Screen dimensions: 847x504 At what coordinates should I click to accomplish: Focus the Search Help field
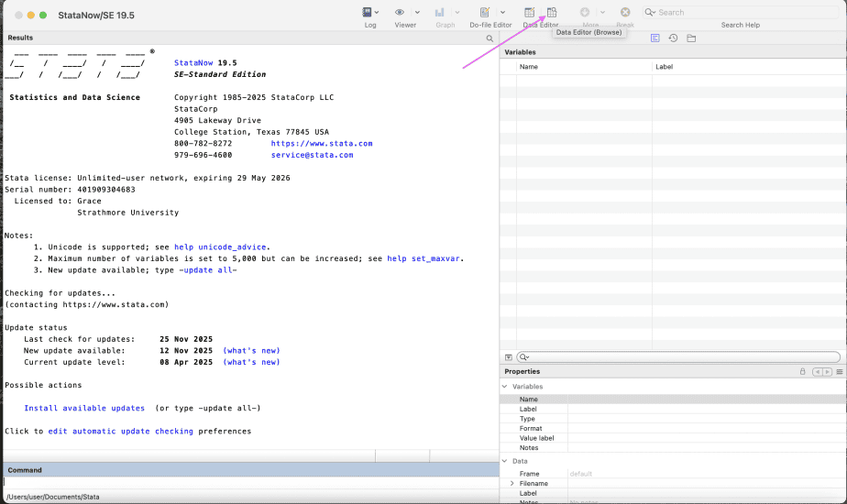pyautogui.click(x=740, y=13)
